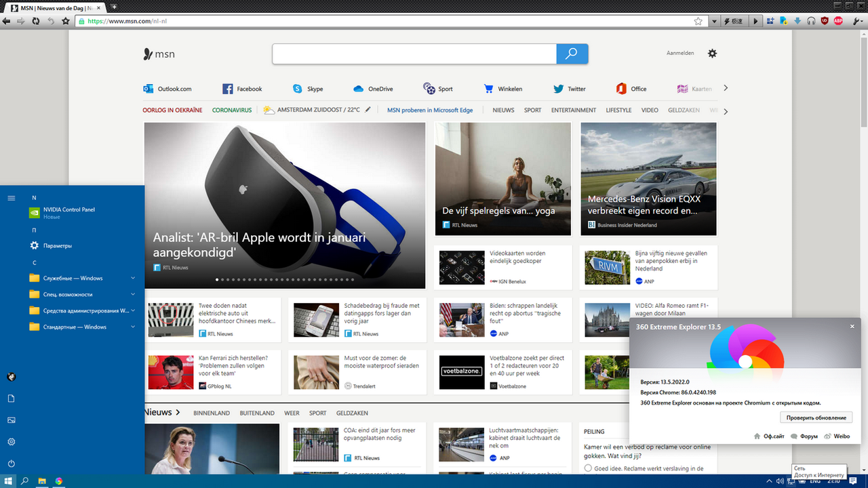Open the Adblock Plus ABP icon
Viewport: 868px width, 488px height.
838,21
